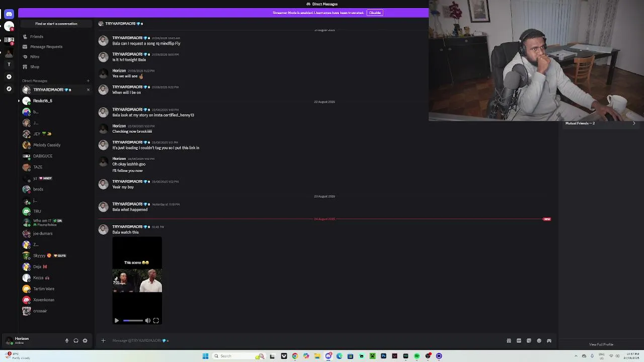The image size is (644, 362).
Task: Expand the Mutual Friends section
Action: (601, 123)
